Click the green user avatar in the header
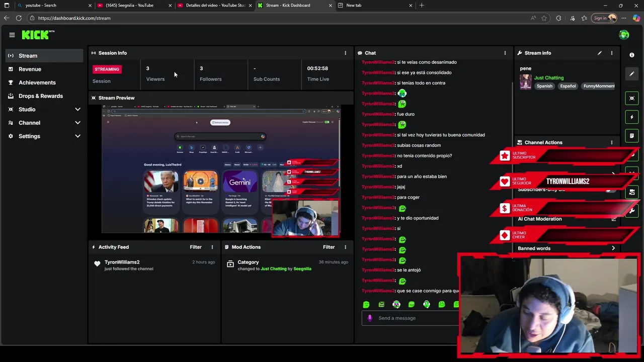This screenshot has width=644, height=362. [624, 35]
